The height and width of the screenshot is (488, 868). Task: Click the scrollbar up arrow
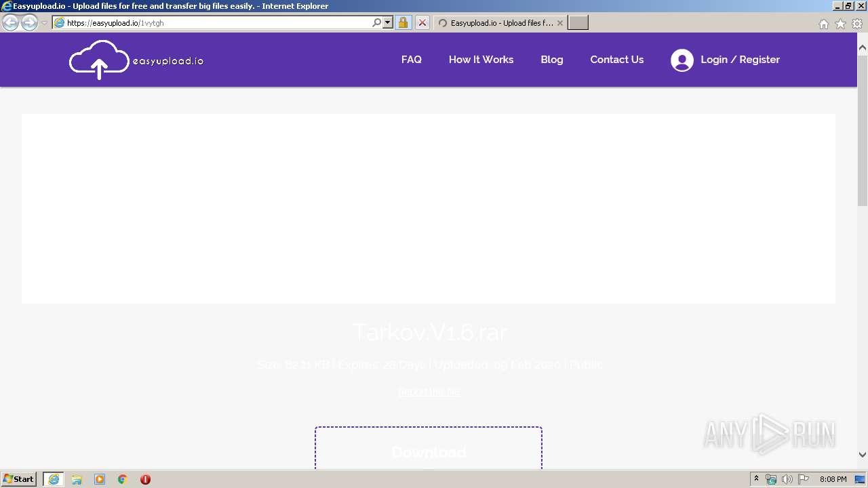click(863, 48)
